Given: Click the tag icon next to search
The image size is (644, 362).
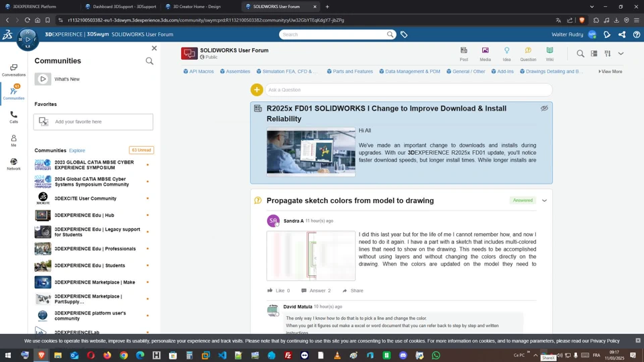Looking at the screenshot, I should [x=404, y=34].
